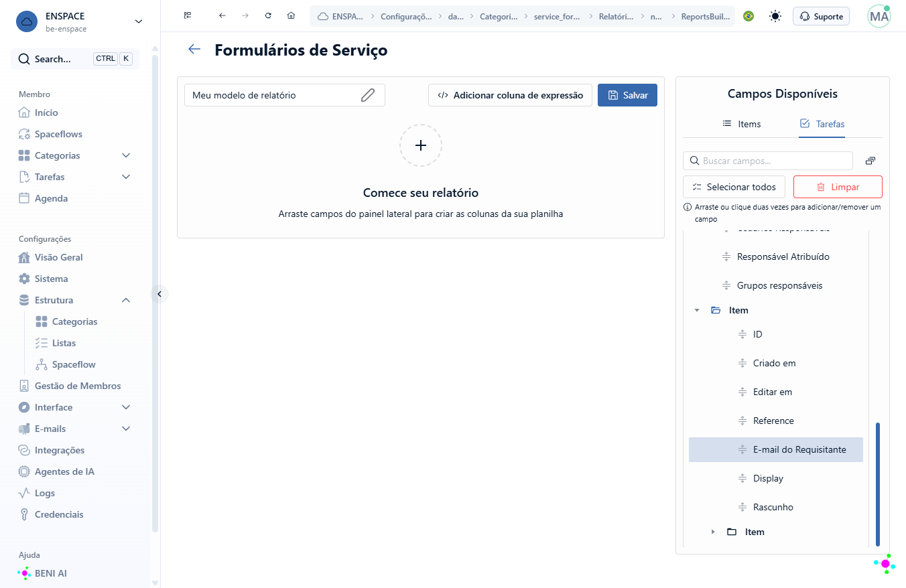Go to home via the toolbar house icon
Viewport: 906px width, 588px height.
click(291, 15)
